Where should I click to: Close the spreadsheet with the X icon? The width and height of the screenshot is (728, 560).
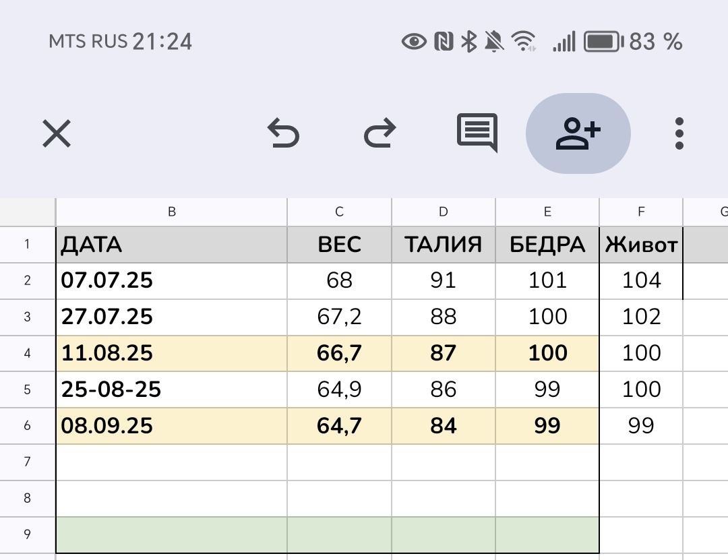tap(57, 133)
